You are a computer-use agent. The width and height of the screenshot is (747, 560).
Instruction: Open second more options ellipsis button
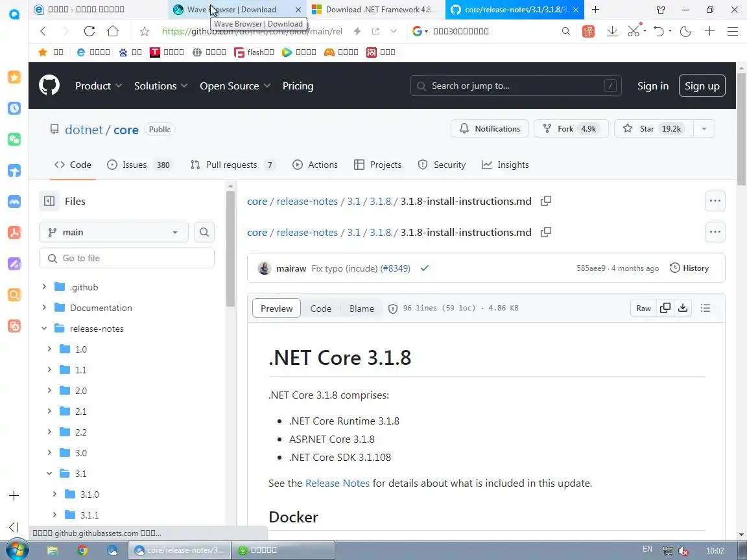tap(715, 232)
